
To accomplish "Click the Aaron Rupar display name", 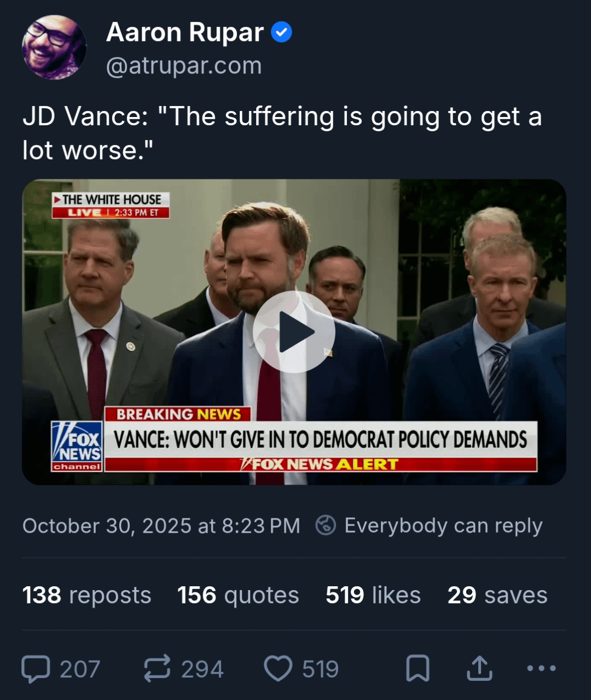I will point(185,32).
